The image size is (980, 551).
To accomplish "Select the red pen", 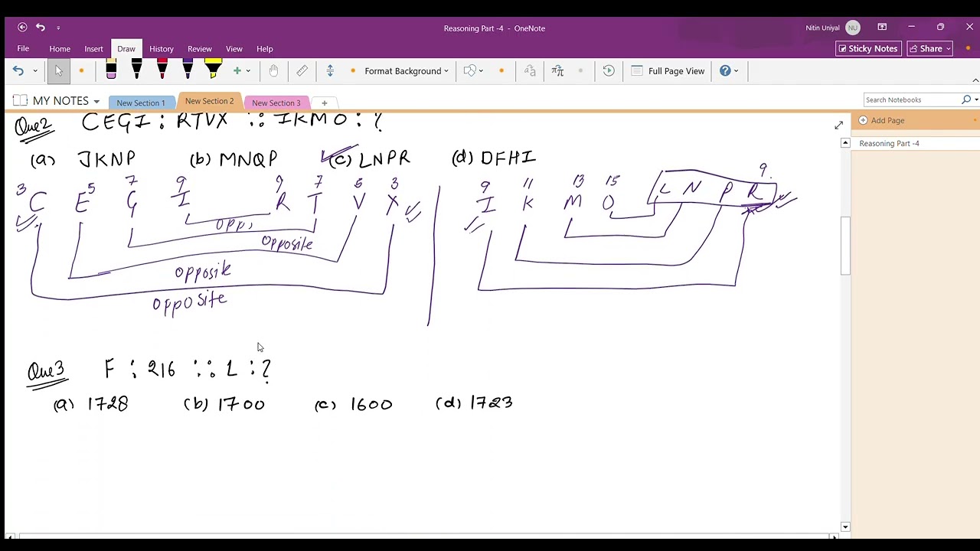I will click(x=162, y=70).
